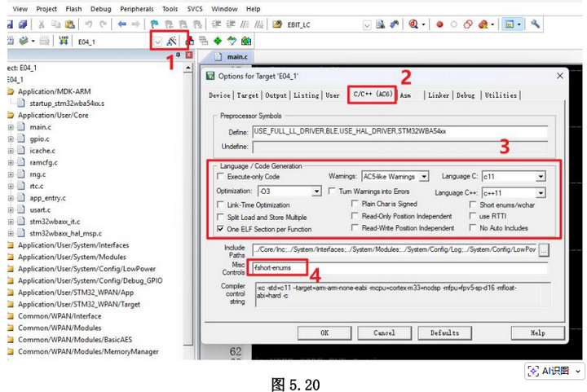Click the Manage Run-Time Environment green diamond icon
This screenshot has width=587, height=392.
pyautogui.click(x=218, y=40)
